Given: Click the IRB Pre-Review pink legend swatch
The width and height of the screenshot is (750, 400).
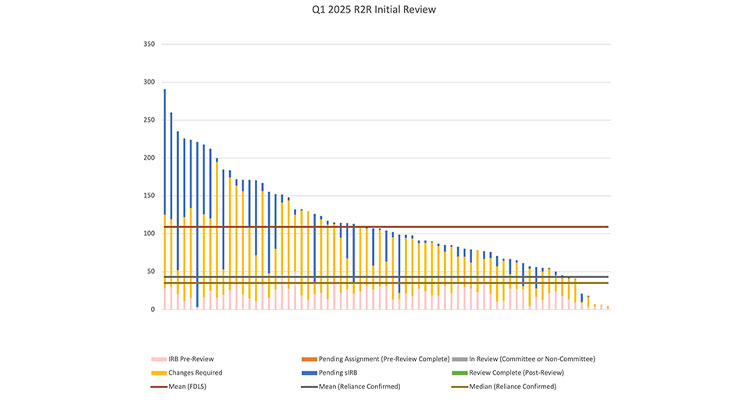Looking at the screenshot, I should click(153, 358).
